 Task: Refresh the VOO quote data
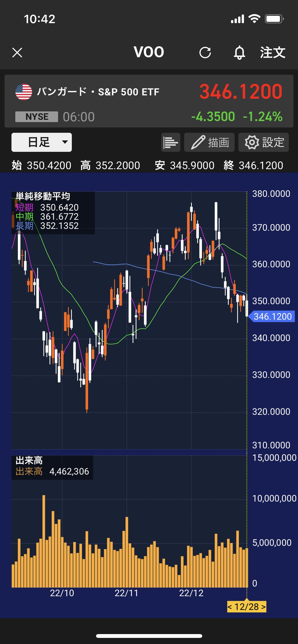tap(205, 53)
